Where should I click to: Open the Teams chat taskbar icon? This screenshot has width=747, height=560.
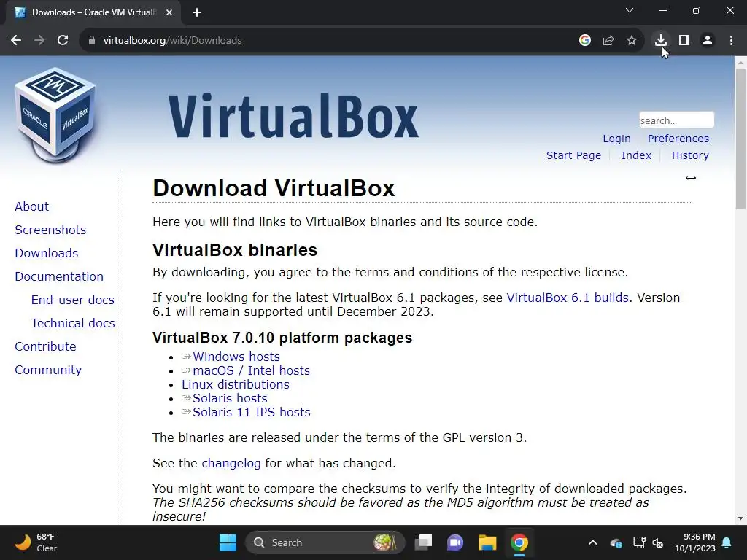[x=455, y=542]
